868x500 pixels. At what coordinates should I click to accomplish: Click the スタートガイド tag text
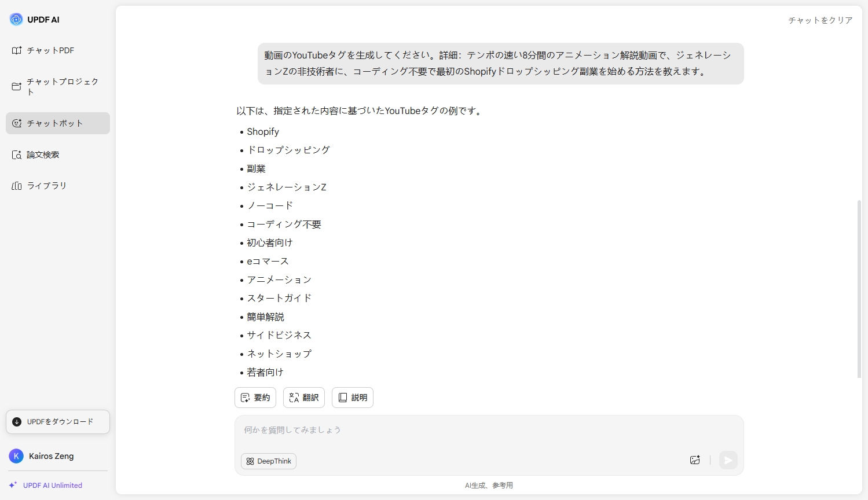pyautogui.click(x=280, y=298)
